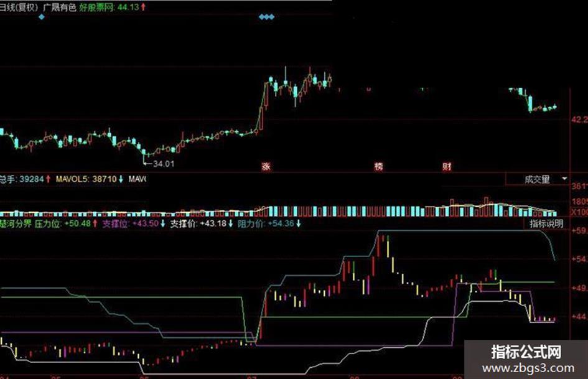Click the X100 volume axis label
This screenshot has height=379, width=588.
pyautogui.click(x=579, y=212)
